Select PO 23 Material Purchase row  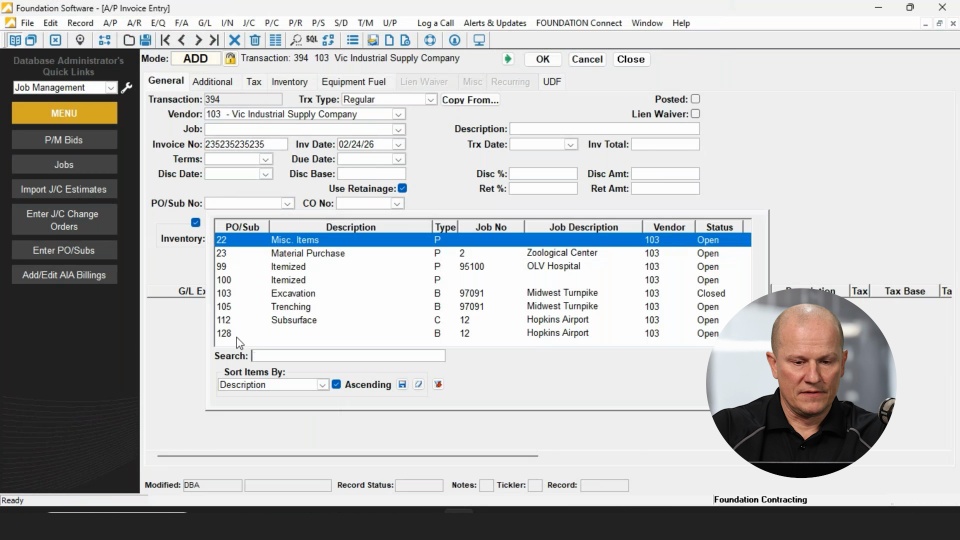coord(482,253)
